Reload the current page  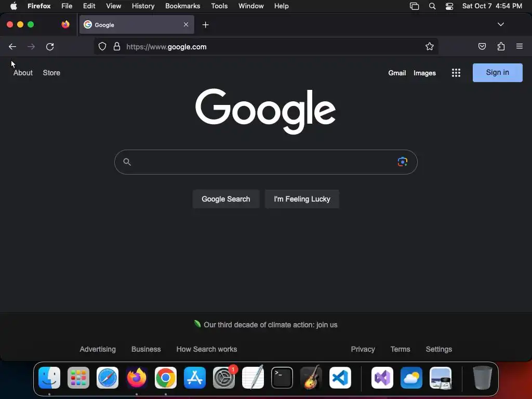point(50,46)
